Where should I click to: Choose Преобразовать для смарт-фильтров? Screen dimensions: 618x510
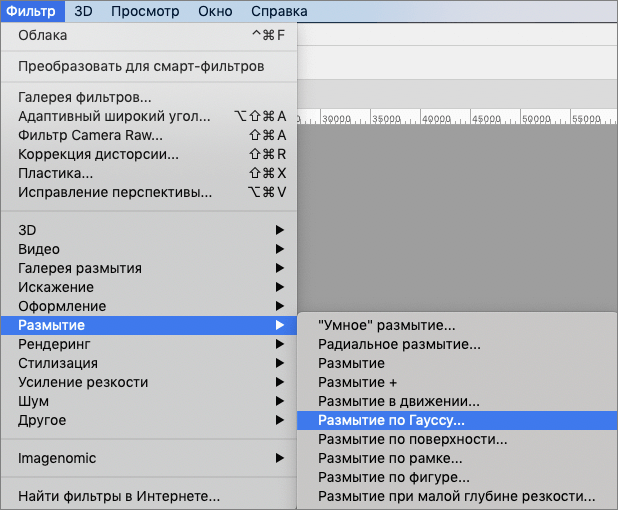coord(149,66)
